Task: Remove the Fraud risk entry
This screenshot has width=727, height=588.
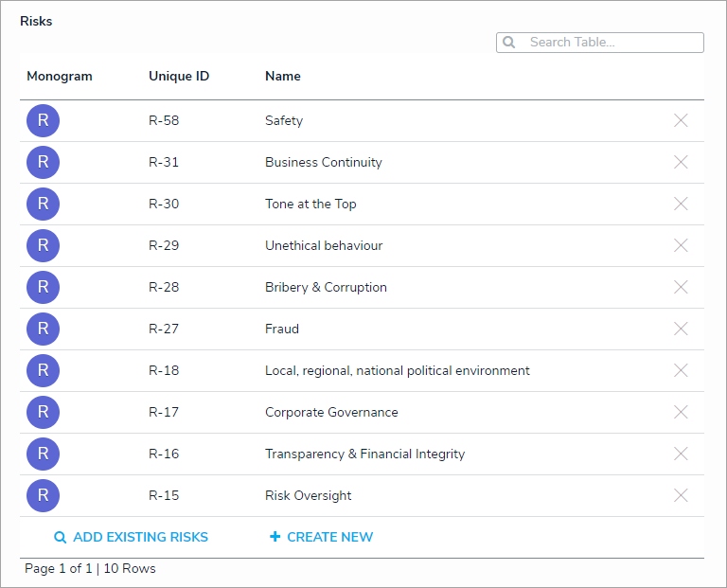Action: tap(680, 329)
